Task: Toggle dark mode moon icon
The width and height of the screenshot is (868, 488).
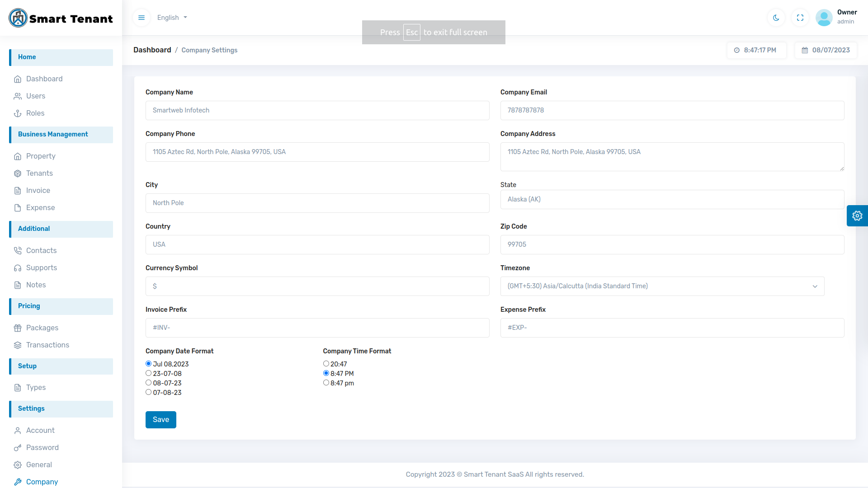Action: [x=776, y=18]
